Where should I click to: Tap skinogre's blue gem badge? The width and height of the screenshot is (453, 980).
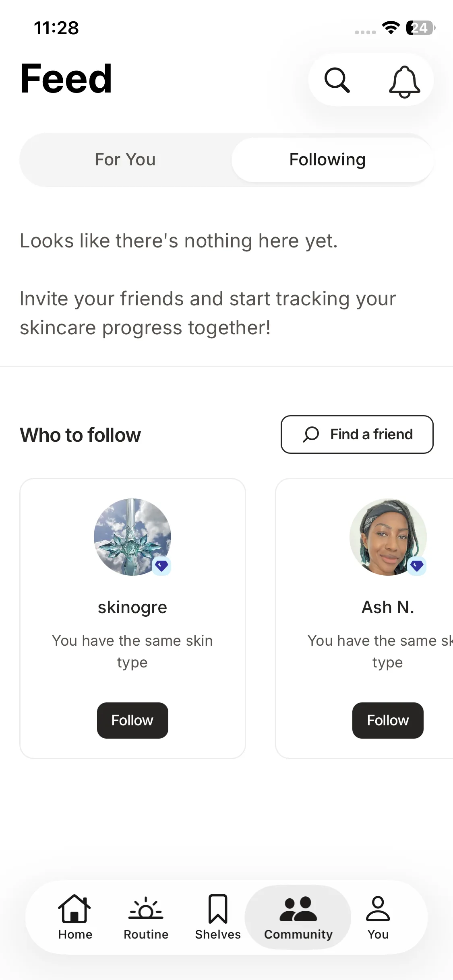click(x=161, y=566)
